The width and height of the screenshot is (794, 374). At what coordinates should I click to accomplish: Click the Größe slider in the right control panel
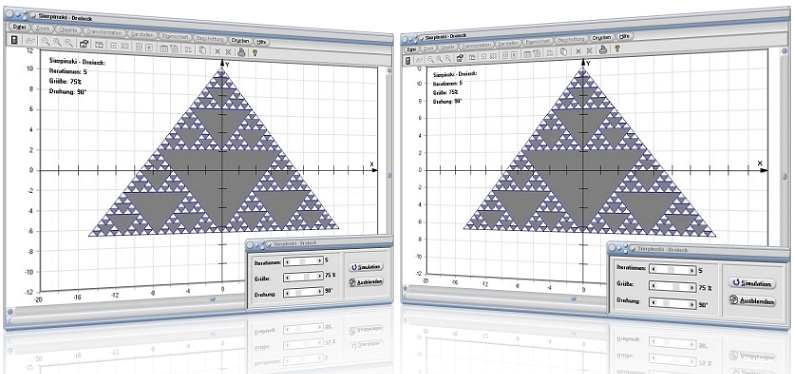[673, 287]
